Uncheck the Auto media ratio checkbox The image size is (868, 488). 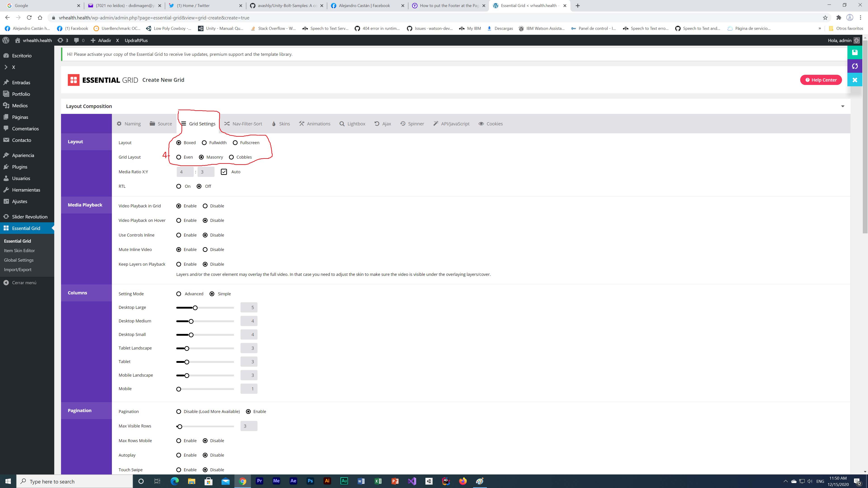tap(224, 172)
